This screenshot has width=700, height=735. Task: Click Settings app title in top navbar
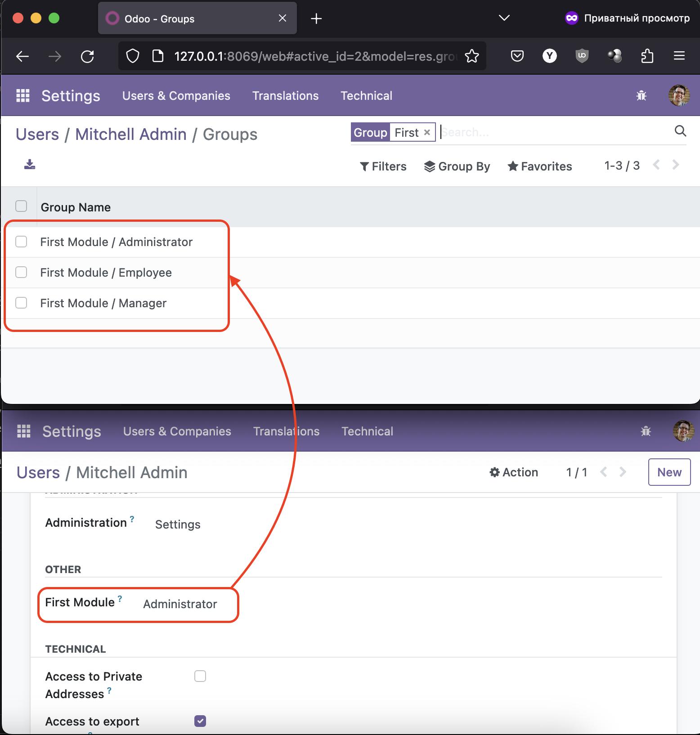click(x=71, y=96)
